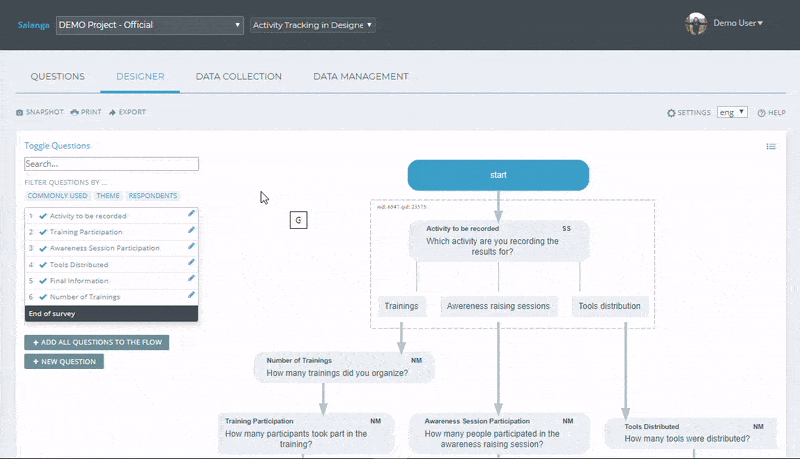Open the Demo User account menu
This screenshot has width=800, height=459.
(x=738, y=23)
